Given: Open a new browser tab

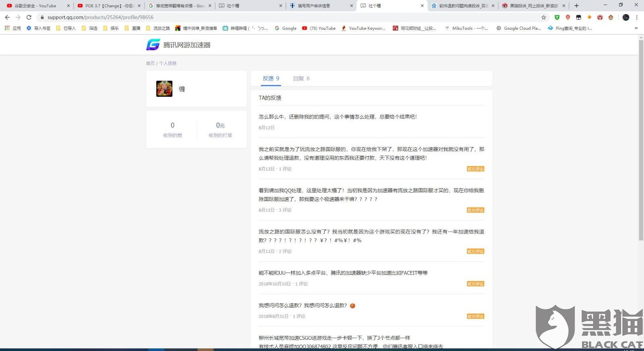Looking at the screenshot, I should point(576,6).
